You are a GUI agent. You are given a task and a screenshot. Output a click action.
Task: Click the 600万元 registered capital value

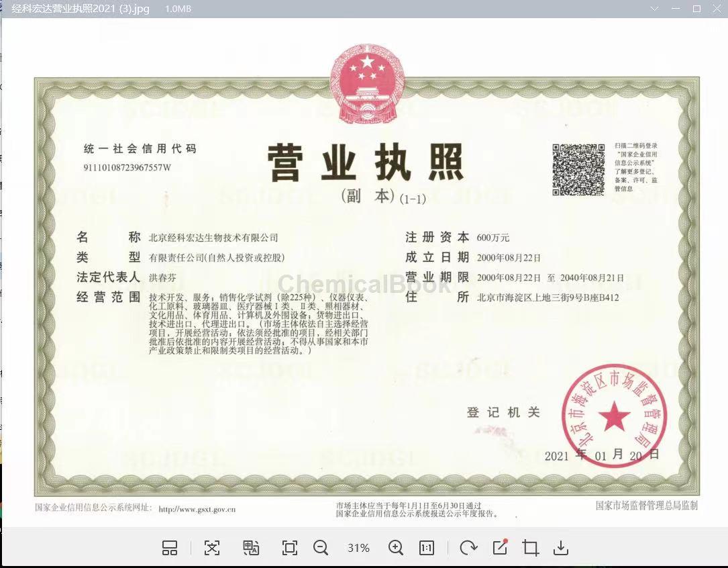[493, 238]
